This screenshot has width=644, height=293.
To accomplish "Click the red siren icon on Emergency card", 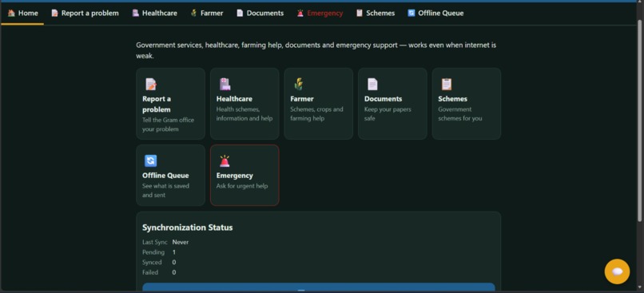I will pos(225,160).
